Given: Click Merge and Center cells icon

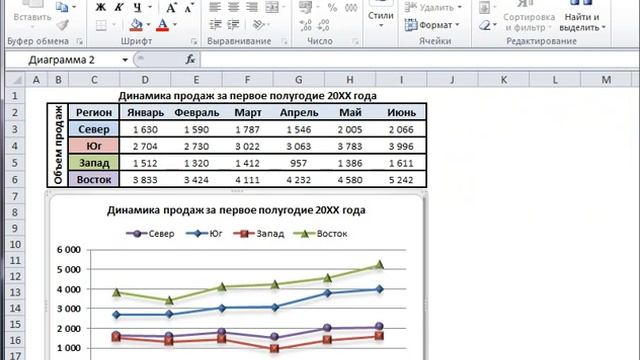Looking at the screenshot, I should pos(272,7).
